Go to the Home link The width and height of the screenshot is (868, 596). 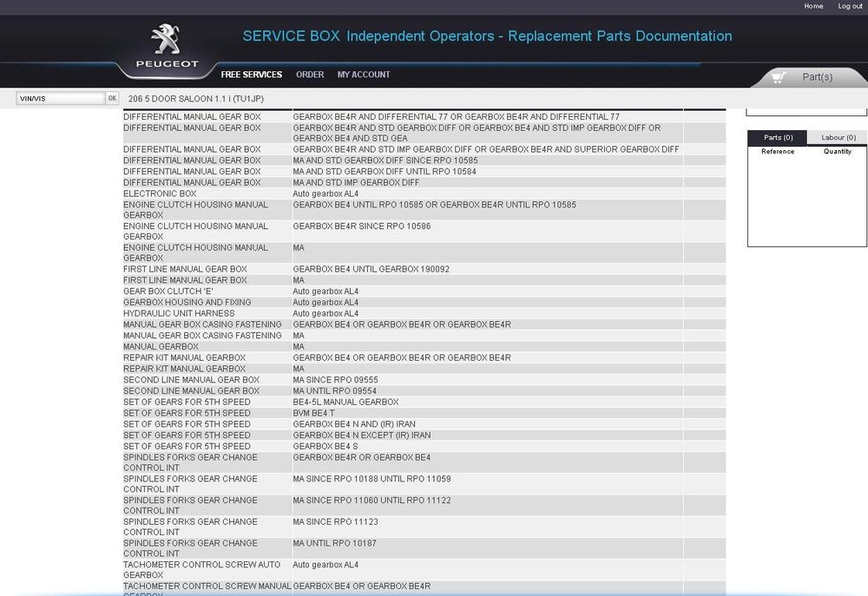813,6
